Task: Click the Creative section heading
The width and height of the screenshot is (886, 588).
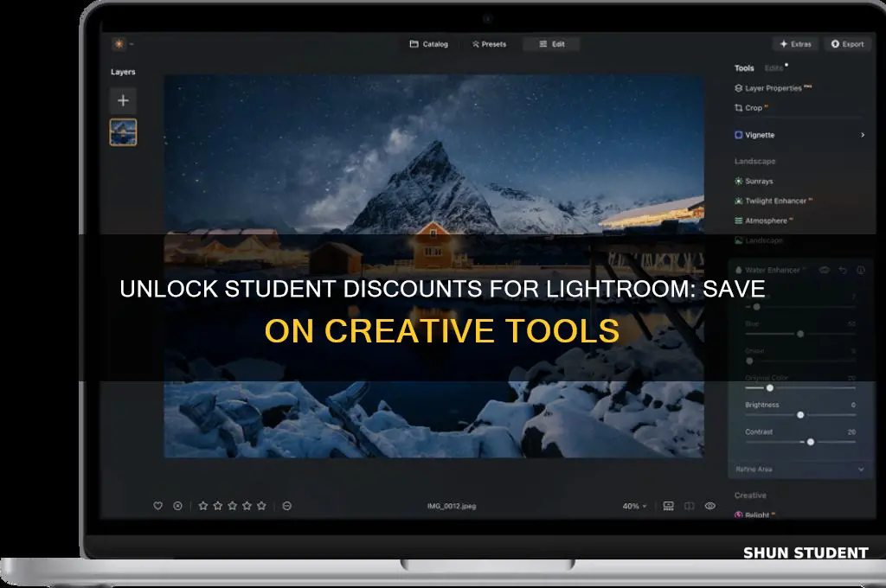Action: click(750, 495)
